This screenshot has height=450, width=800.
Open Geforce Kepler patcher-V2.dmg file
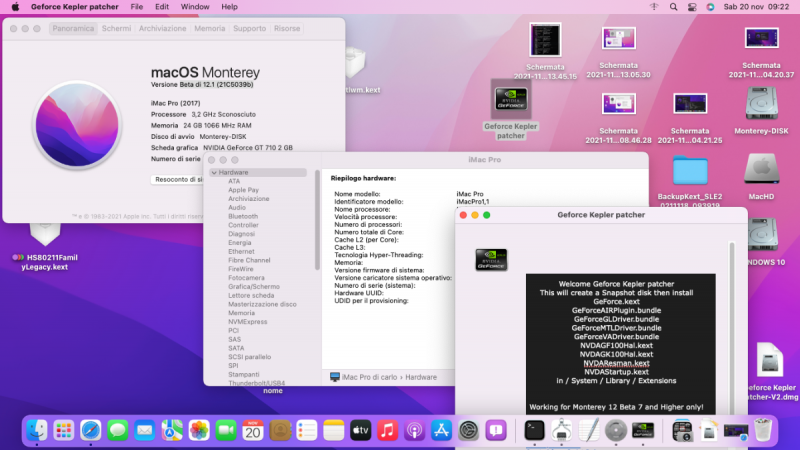coord(769,362)
